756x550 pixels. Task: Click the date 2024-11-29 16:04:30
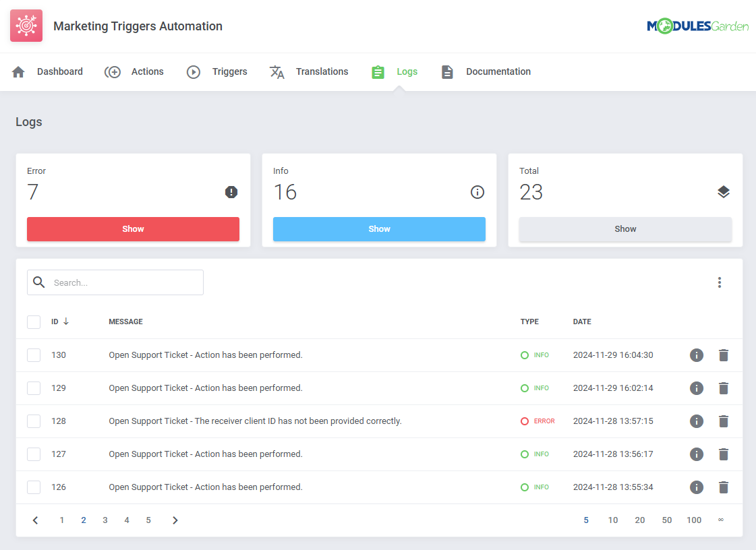tap(613, 355)
